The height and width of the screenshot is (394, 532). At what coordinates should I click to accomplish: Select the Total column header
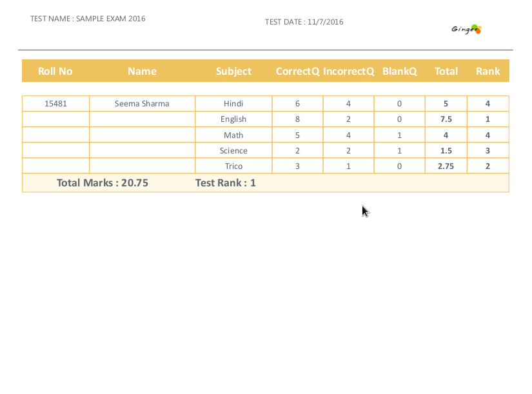[446, 71]
